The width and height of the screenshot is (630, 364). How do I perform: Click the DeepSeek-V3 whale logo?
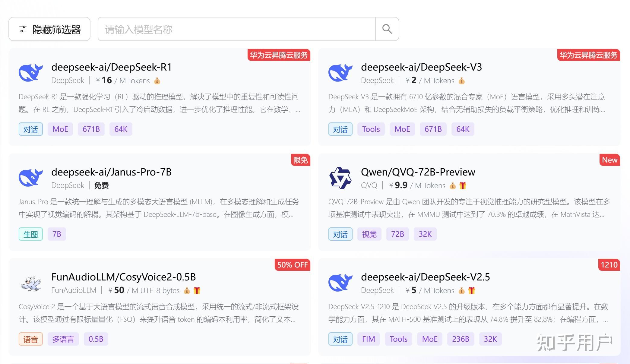coord(340,73)
